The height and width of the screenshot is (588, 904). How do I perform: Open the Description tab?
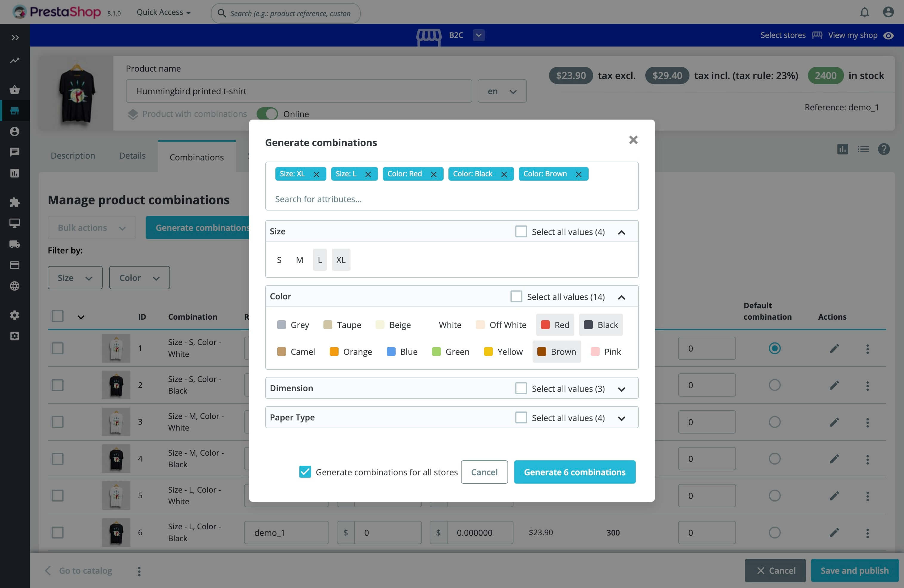[x=73, y=156]
